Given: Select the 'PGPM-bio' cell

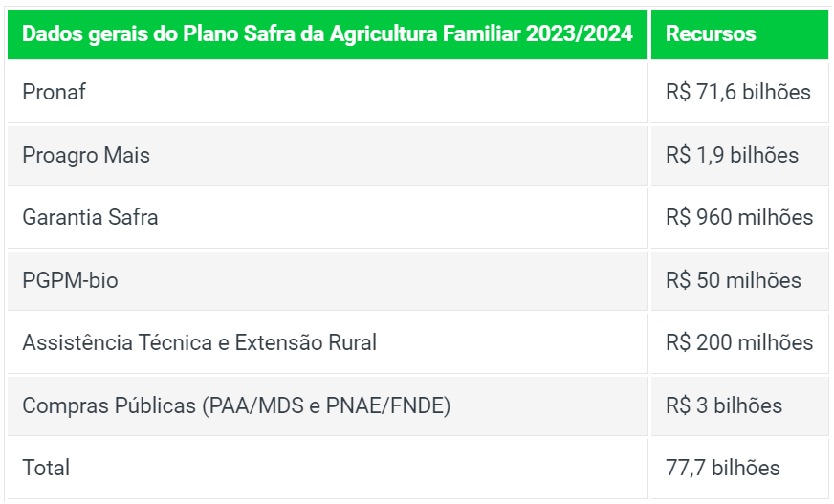Looking at the screenshot, I should pyautogui.click(x=327, y=280).
